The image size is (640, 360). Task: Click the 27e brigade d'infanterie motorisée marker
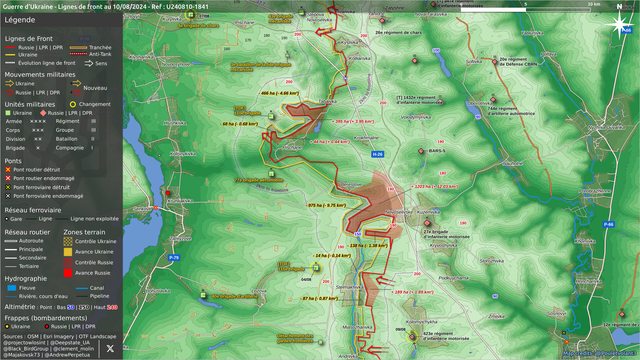[x=427, y=223]
